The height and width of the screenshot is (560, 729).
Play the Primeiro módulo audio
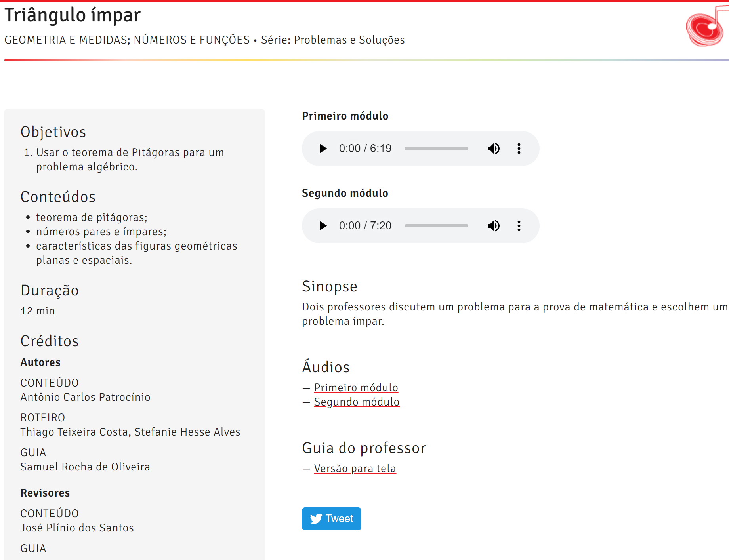pyautogui.click(x=323, y=149)
